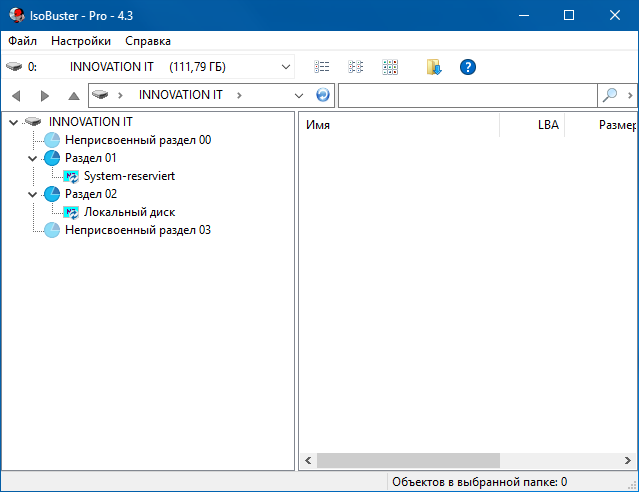Viewport: 639px width, 492px height.
Task: Click the pie icon of Неприсвоенный раздел 03
Action: click(52, 230)
